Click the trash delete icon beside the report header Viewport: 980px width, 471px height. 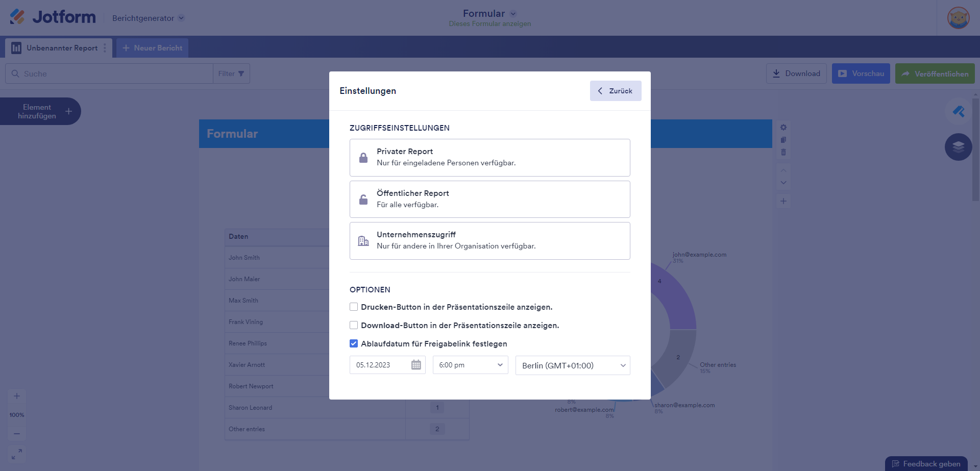coord(783,152)
